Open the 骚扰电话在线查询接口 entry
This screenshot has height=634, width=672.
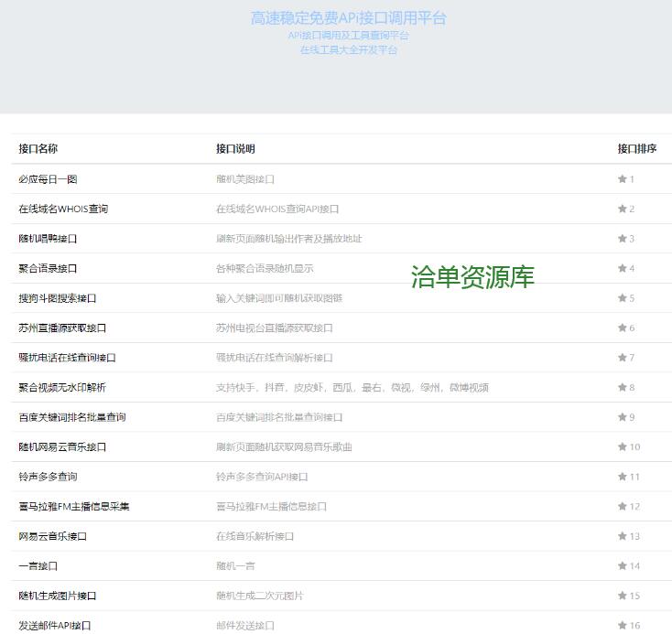tap(67, 358)
